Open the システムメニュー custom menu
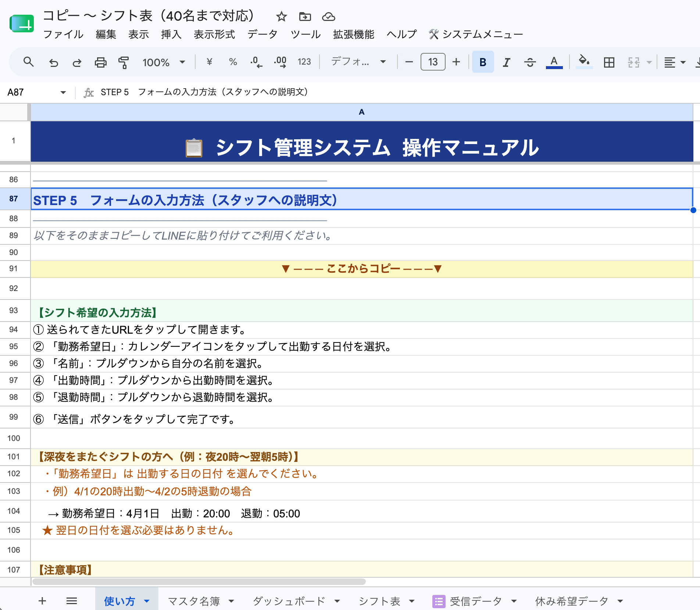The height and width of the screenshot is (610, 700). pyautogui.click(x=476, y=34)
